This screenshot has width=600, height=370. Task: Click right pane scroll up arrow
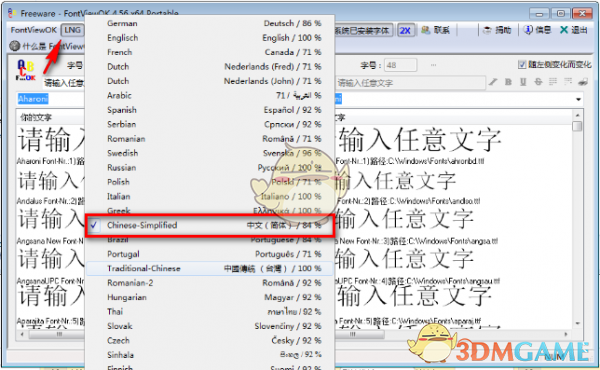577,115
